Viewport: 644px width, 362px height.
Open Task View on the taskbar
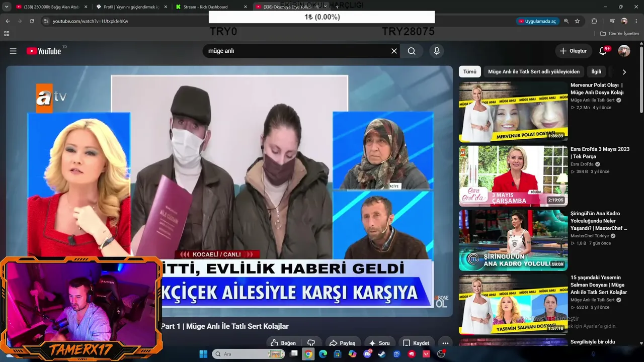(x=294, y=354)
